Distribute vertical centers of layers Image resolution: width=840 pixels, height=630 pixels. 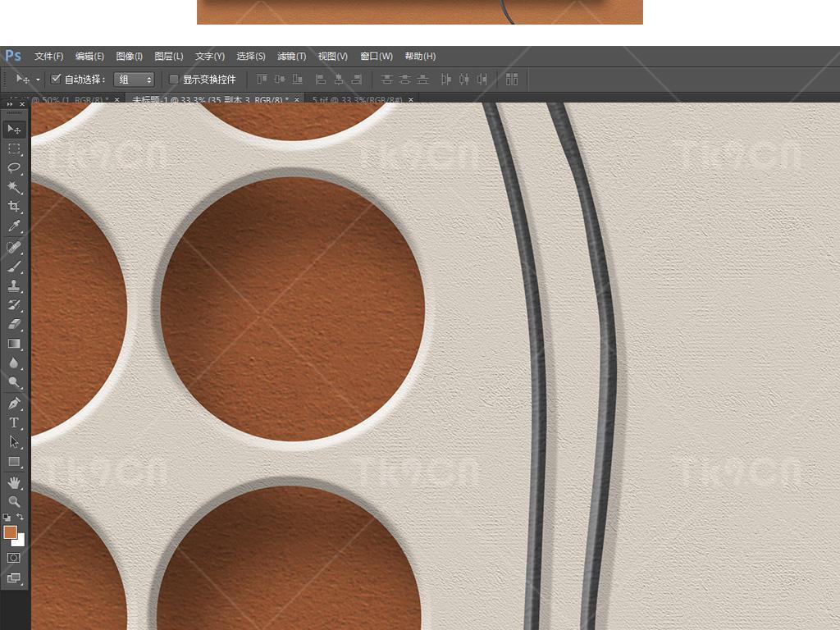point(405,80)
